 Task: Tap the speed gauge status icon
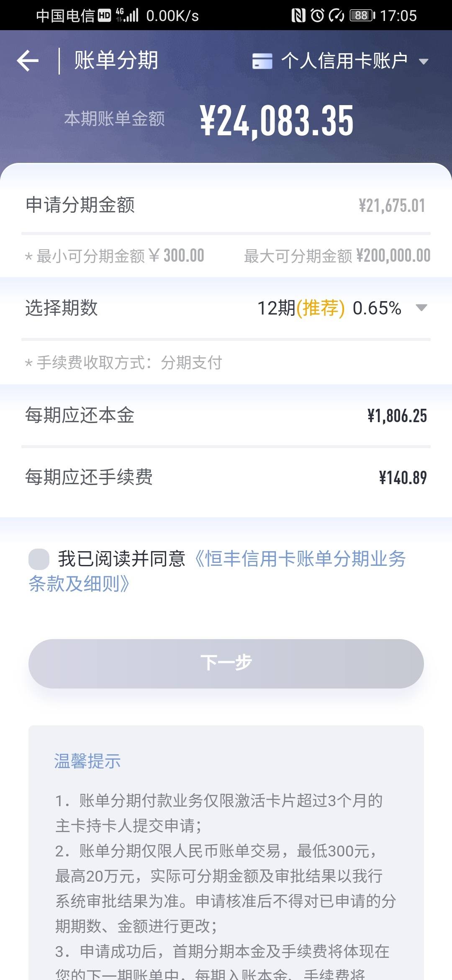coord(337,15)
